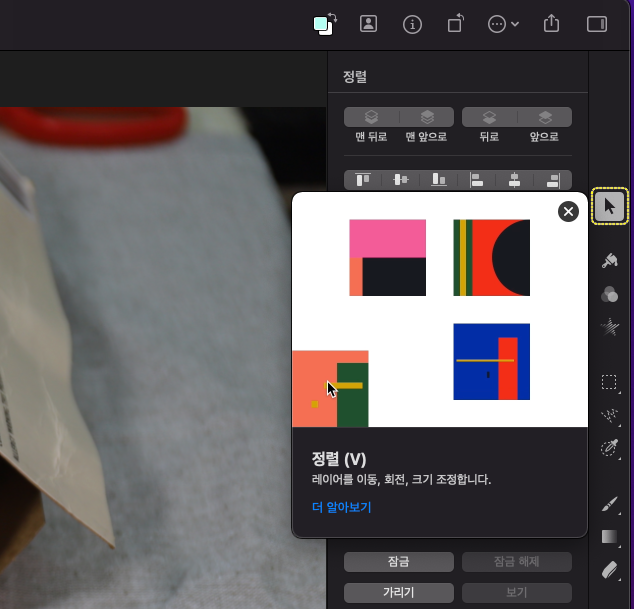Bring layer to front with 맨 앞으로
The height and width of the screenshot is (609, 634).
click(427, 117)
